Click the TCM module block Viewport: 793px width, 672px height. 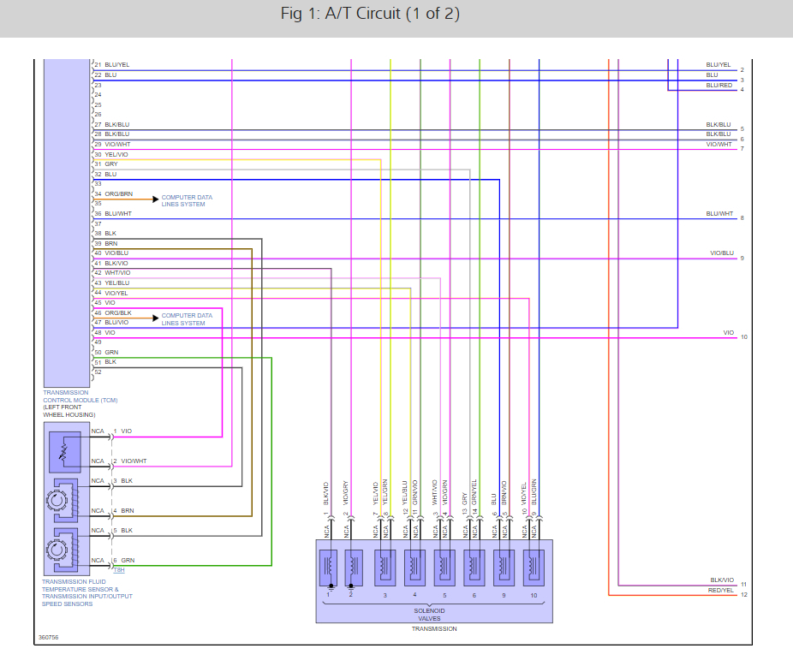click(67, 223)
